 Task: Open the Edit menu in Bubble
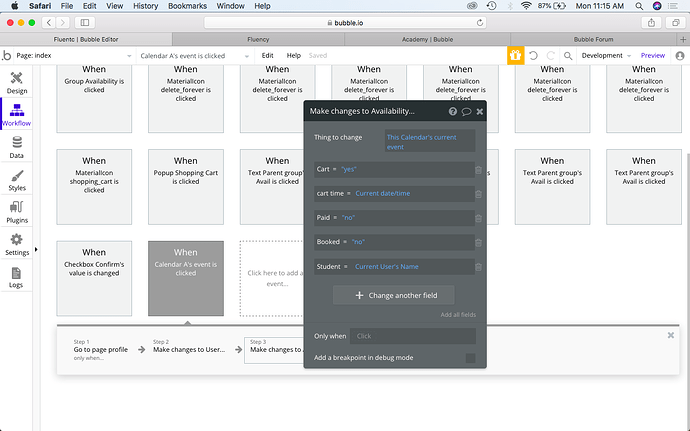point(268,55)
